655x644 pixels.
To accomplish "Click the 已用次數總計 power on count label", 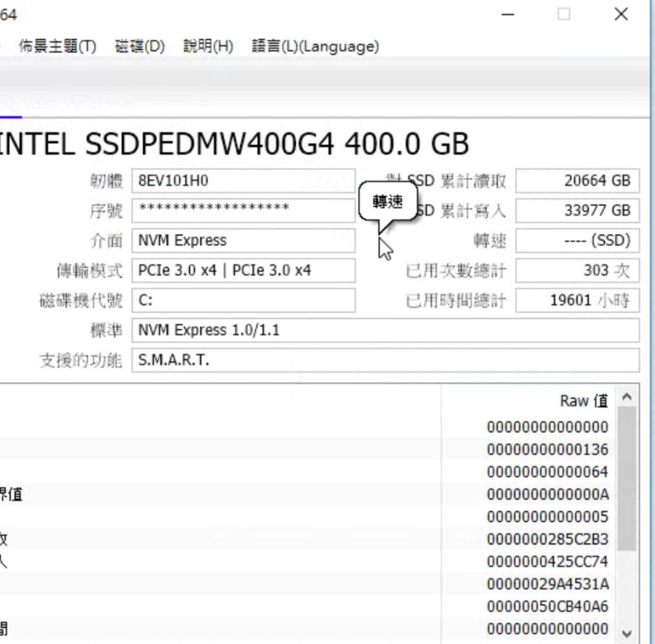I will pos(456,271).
